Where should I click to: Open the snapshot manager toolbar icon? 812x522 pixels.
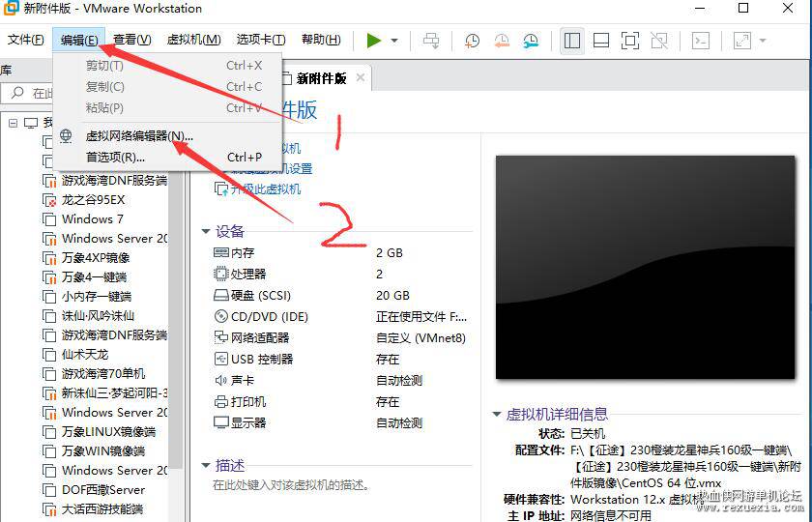point(531,41)
